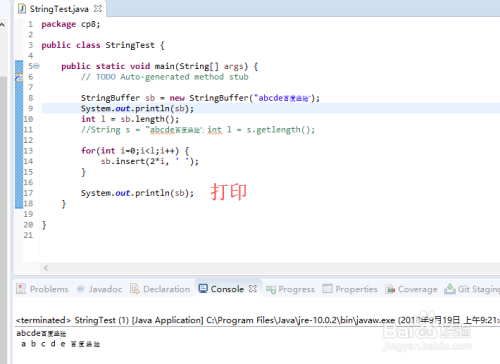Click line number 13 in the gutter
The image size is (500, 364).
[28, 151]
